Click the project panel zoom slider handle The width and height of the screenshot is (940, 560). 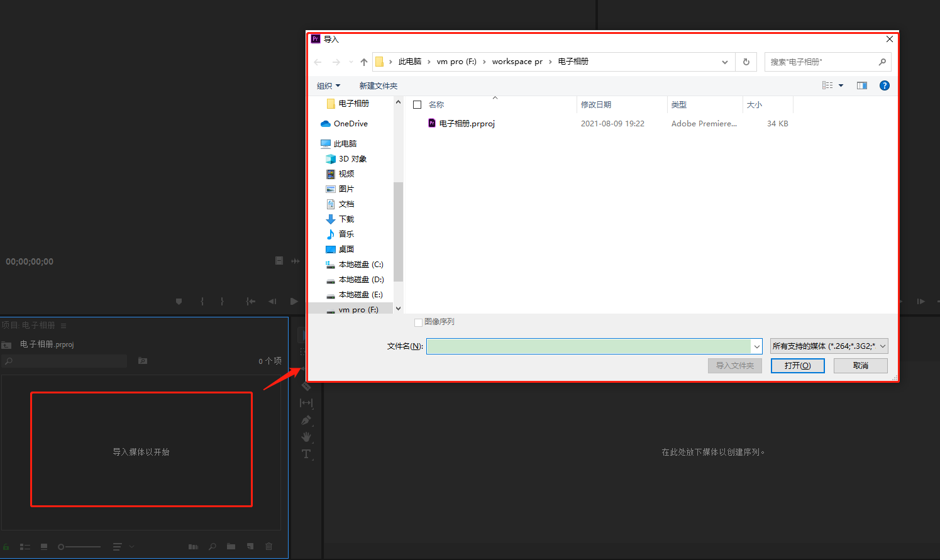[61, 547]
